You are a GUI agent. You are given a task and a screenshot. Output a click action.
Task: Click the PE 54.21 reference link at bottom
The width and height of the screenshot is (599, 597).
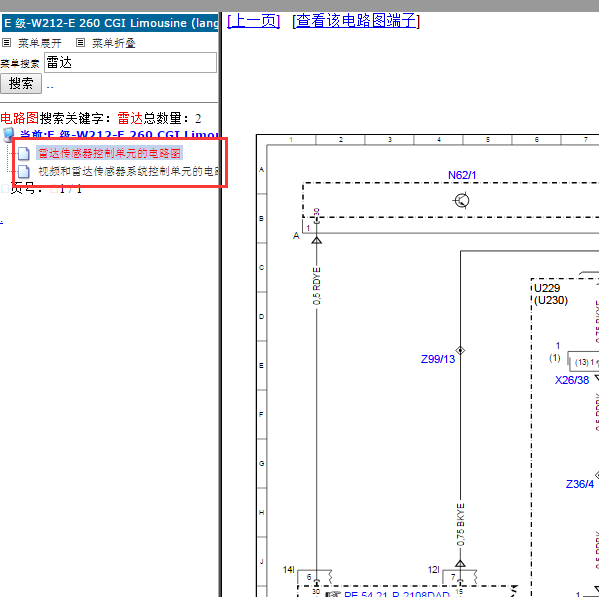click(x=397, y=594)
